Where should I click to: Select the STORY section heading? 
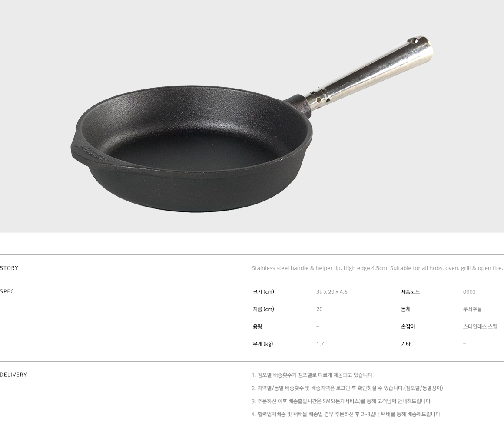point(9,268)
